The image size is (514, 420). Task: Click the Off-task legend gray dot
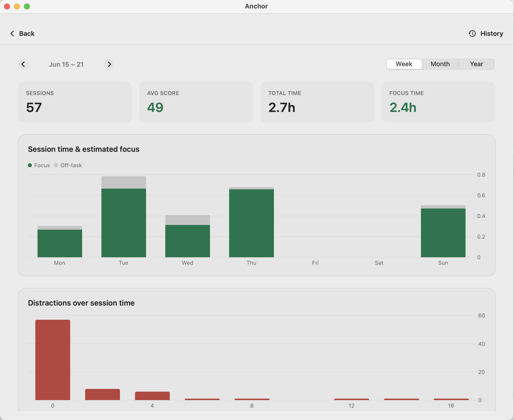(56, 165)
